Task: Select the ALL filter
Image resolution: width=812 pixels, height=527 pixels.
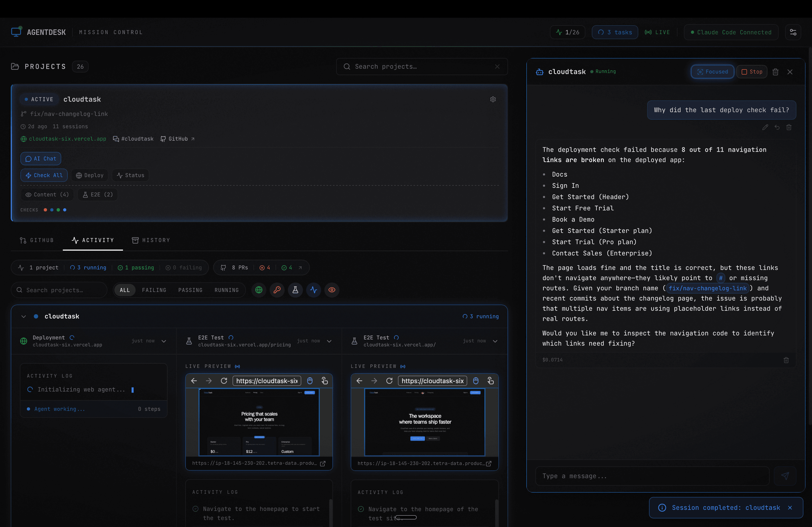Action: pyautogui.click(x=125, y=290)
